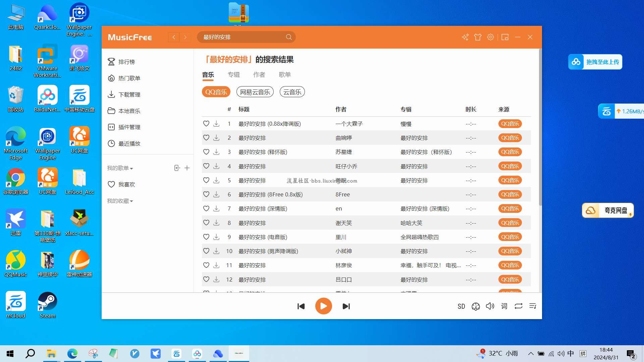This screenshot has width=644, height=362.
Task: Open Steam desktop shortcut
Action: tap(47, 305)
